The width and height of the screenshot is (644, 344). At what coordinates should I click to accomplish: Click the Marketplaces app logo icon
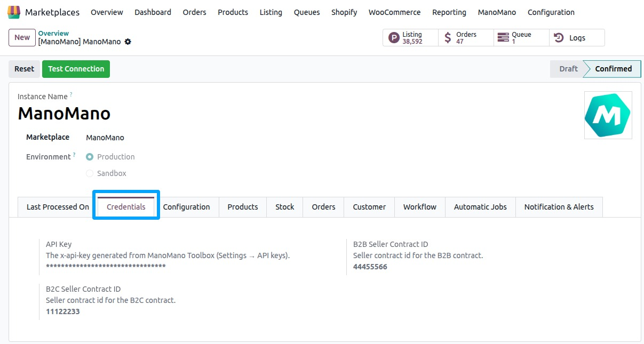(x=14, y=12)
